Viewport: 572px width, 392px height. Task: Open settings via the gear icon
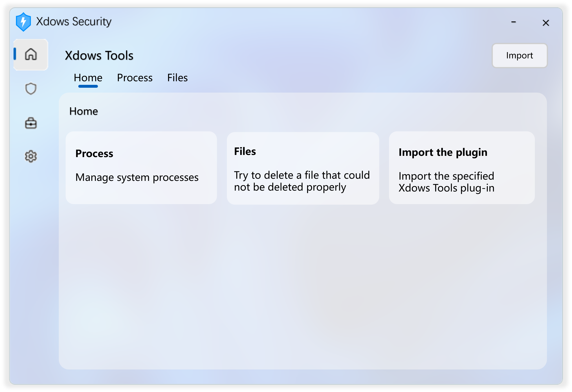click(x=31, y=156)
